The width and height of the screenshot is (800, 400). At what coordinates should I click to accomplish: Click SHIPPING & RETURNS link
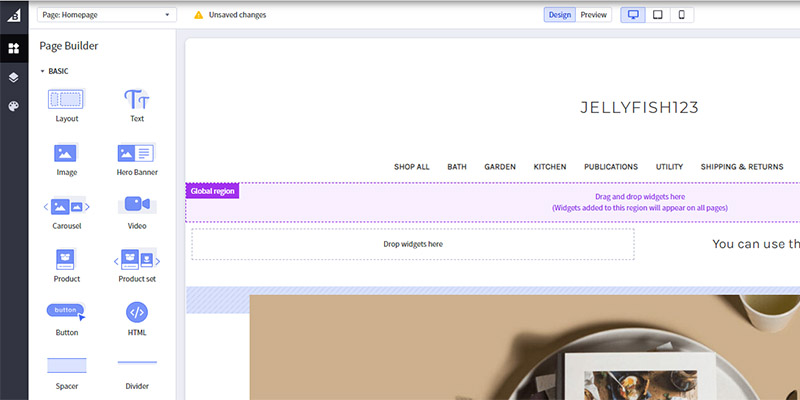coord(742,167)
